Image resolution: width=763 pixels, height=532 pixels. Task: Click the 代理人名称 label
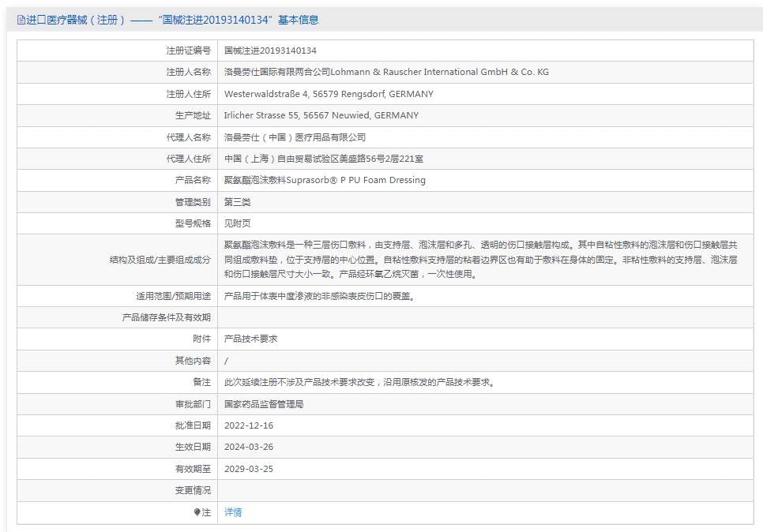pyautogui.click(x=188, y=137)
